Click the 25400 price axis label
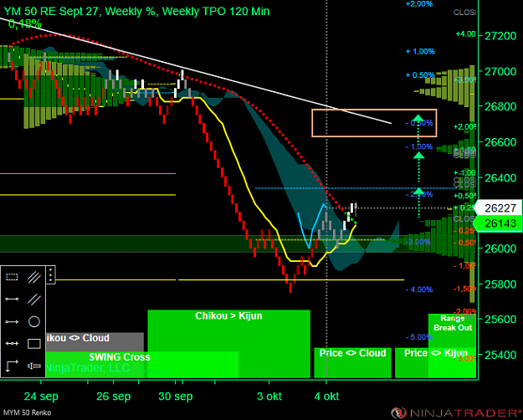This screenshot has width=523, height=420. tap(502, 355)
